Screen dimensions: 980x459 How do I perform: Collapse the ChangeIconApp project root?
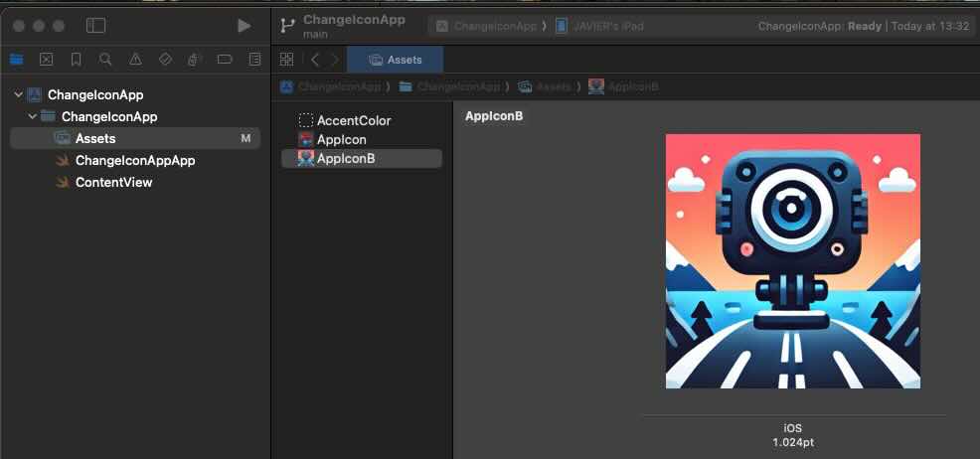[x=19, y=95]
